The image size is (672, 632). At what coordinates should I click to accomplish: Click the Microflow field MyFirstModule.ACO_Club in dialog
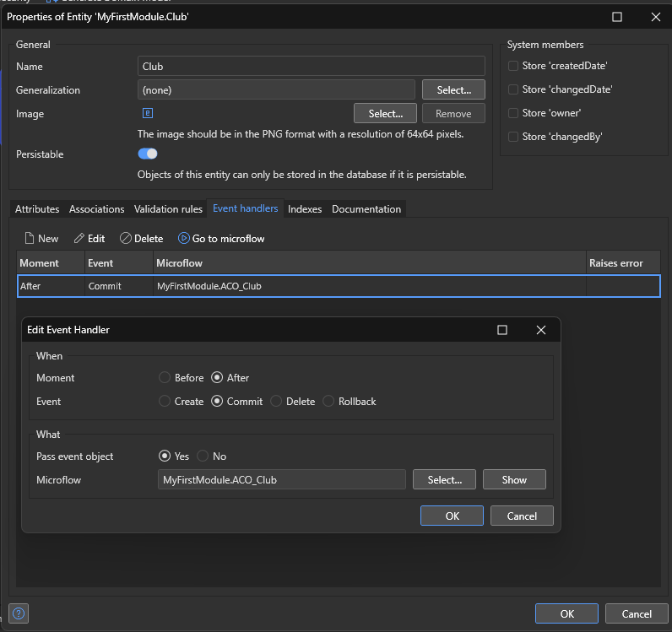tap(282, 479)
